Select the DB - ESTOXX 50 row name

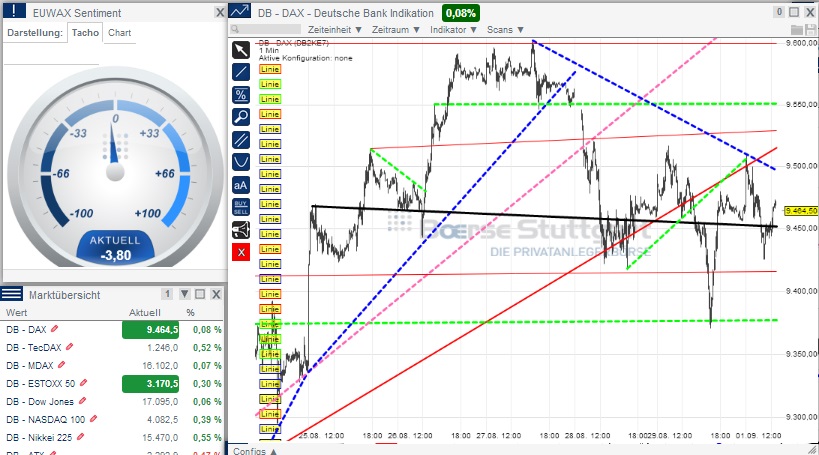point(41,383)
